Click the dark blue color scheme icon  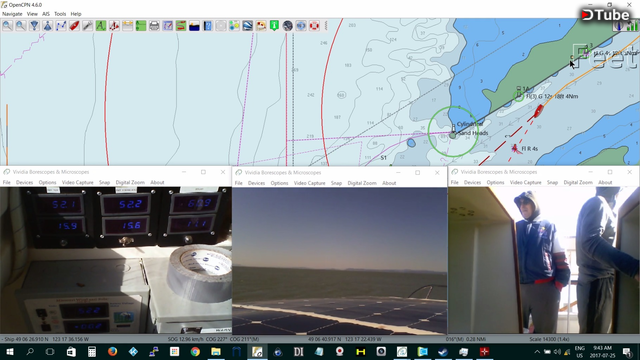pyautogui.click(x=194, y=26)
